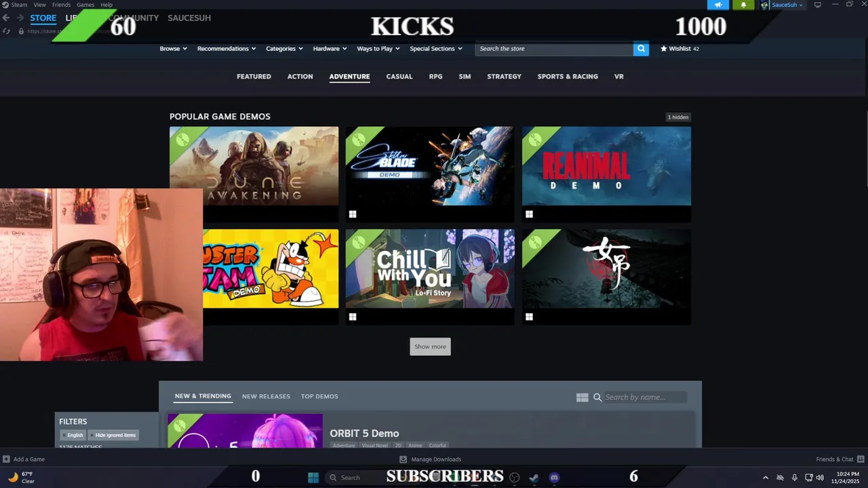
Task: Expand the Browse dropdown
Action: coord(173,49)
